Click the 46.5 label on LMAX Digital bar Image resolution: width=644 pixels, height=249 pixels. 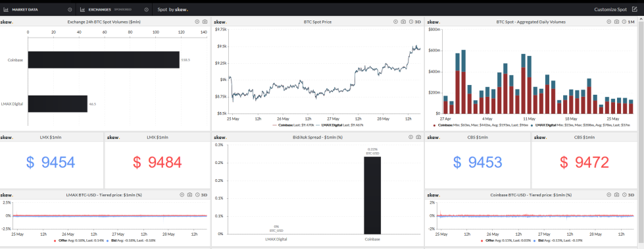92,104
